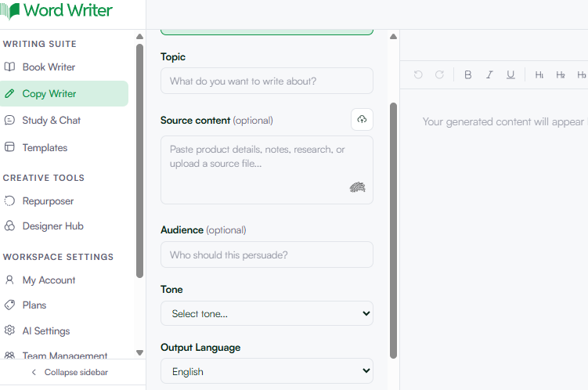Open AI Settings page
This screenshot has height=390, width=588.
click(x=64, y=330)
